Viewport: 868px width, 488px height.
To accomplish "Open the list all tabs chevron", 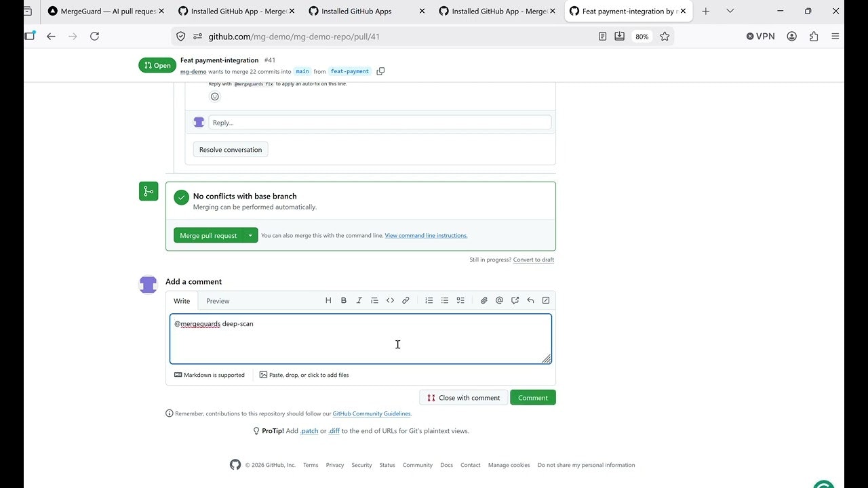I will pyautogui.click(x=730, y=11).
